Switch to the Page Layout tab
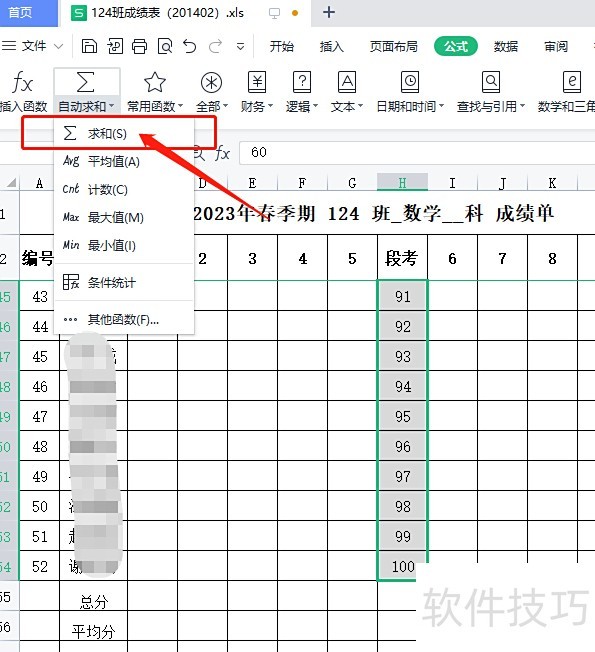This screenshot has width=595, height=652. (x=394, y=46)
